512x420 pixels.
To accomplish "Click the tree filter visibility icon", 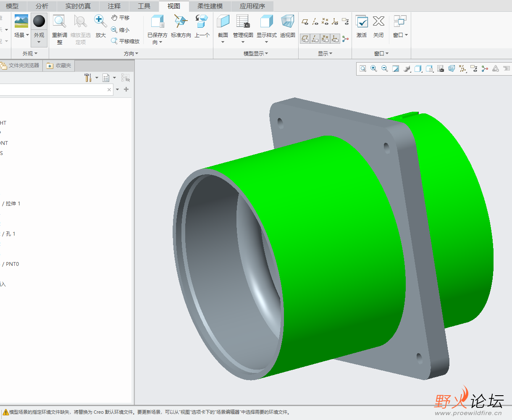I will click(x=126, y=78).
